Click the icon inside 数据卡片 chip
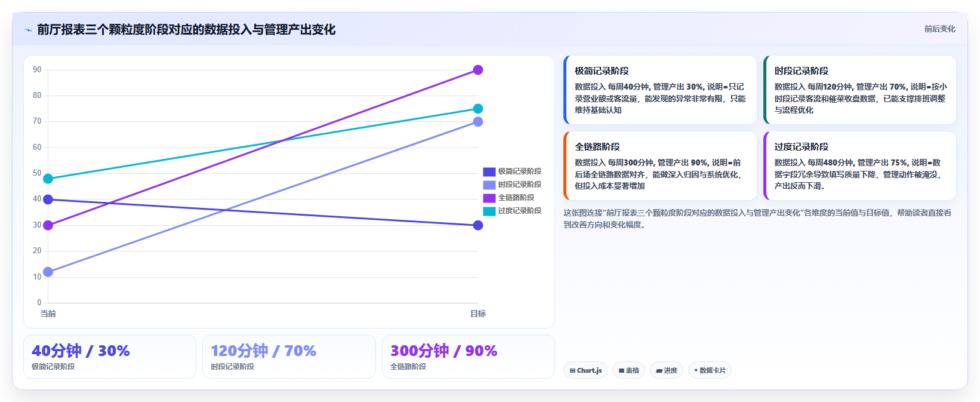980x402 pixels. tap(696, 370)
